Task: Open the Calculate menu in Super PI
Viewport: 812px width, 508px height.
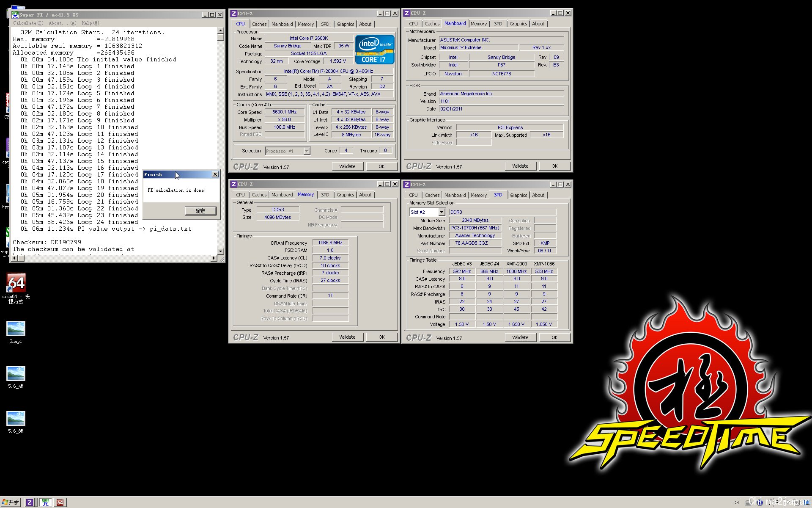Action: click(x=27, y=23)
